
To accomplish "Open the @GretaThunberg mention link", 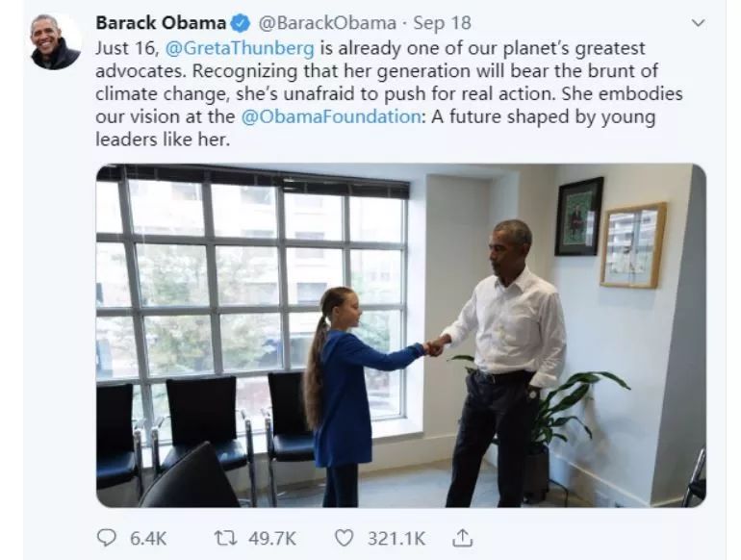I will coord(240,48).
